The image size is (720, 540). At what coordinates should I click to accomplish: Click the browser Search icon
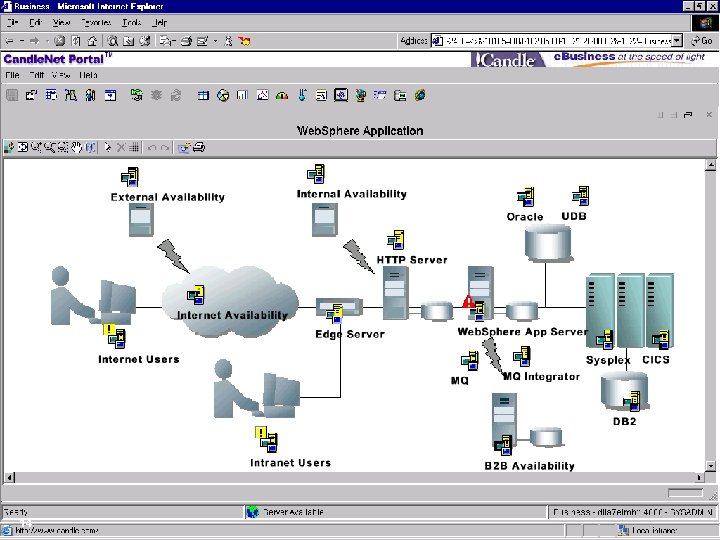(112, 41)
